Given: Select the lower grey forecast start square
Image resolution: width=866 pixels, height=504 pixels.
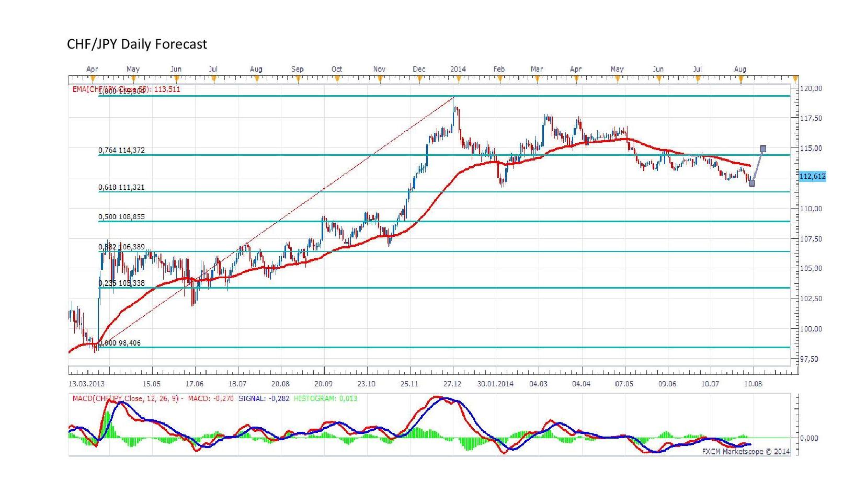Looking at the screenshot, I should point(752,182).
